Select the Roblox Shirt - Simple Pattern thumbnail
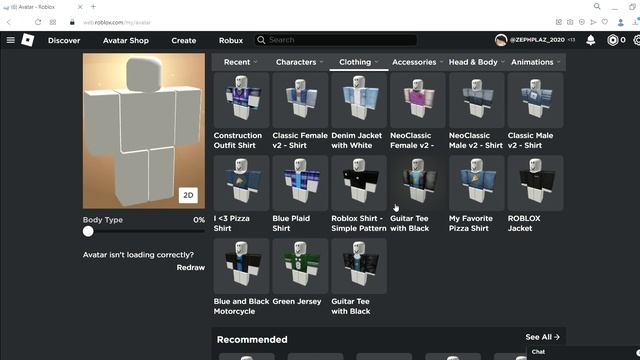Screen dimensions: 640x360 pos(359,183)
